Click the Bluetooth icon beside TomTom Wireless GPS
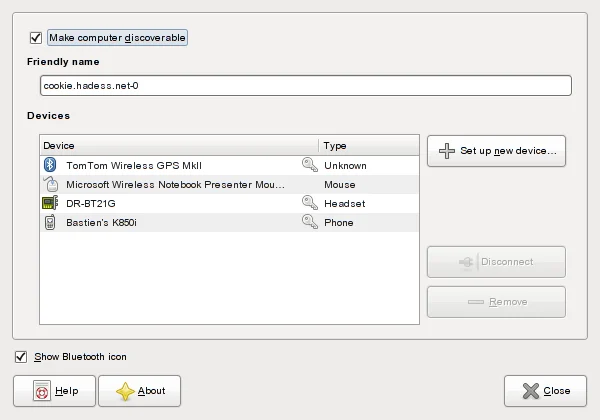The height and width of the screenshot is (420, 600). click(50, 165)
